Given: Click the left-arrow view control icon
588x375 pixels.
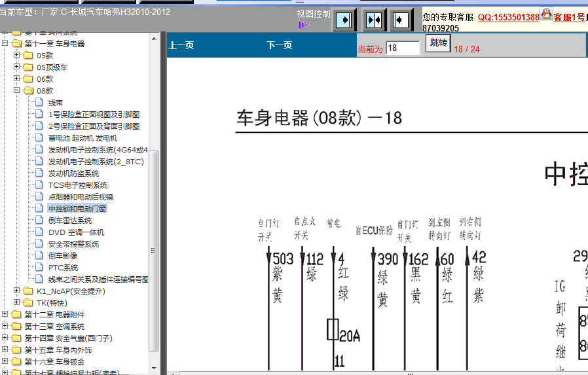Looking at the screenshot, I should coord(400,20).
